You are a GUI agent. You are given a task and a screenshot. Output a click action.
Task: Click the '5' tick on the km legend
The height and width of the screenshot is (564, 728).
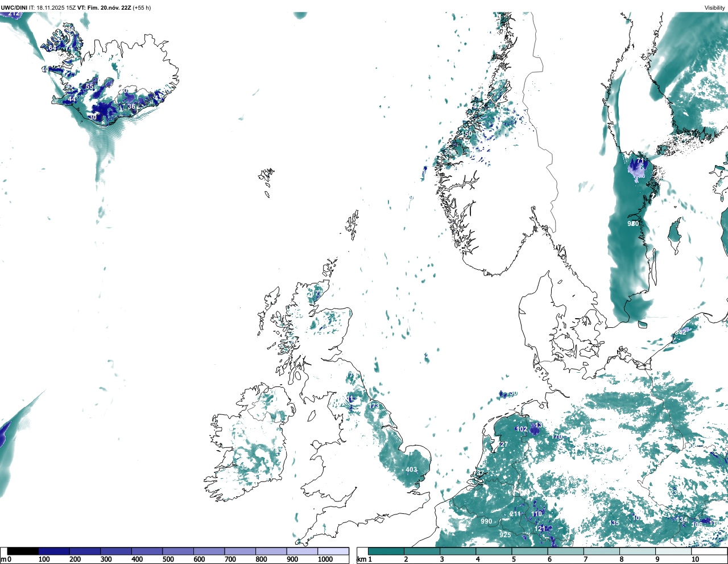coord(514,559)
